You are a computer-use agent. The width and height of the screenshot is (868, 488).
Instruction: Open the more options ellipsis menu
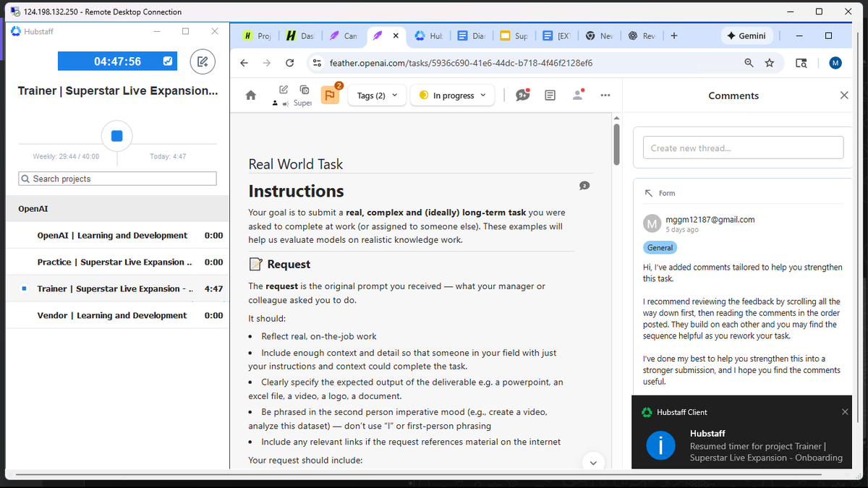pos(605,95)
